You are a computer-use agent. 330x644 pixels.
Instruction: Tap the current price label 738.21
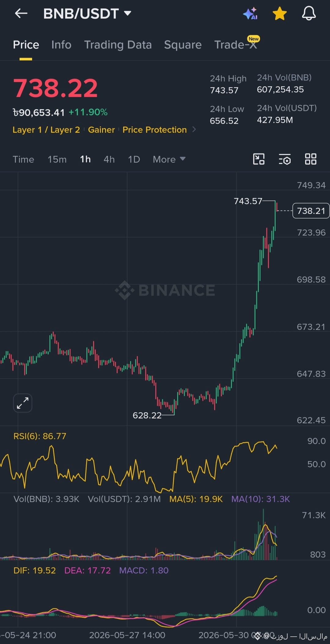[311, 211]
